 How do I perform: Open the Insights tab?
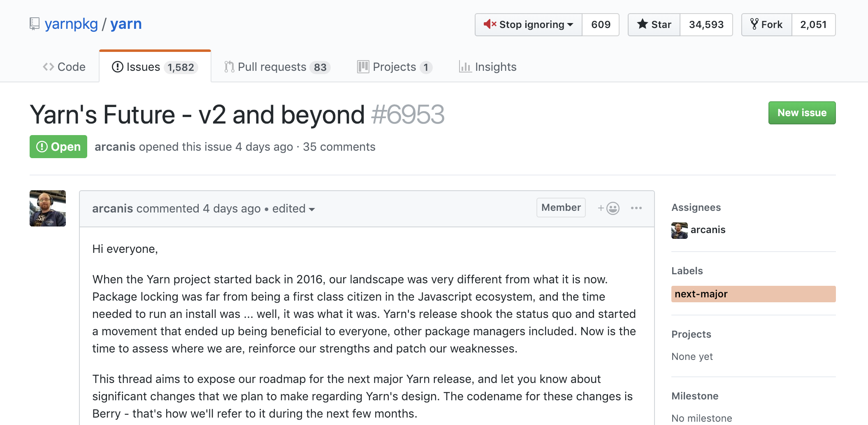coord(487,67)
